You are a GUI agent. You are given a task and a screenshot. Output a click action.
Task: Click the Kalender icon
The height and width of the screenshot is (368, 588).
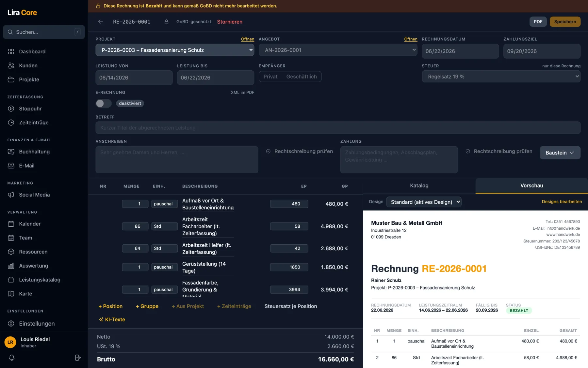(x=11, y=224)
